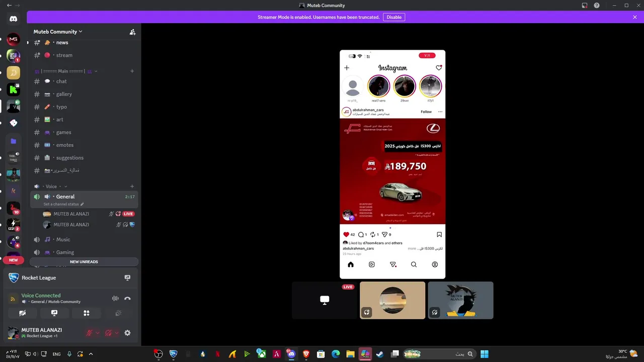
Task: Toggle microphone mute in user panel
Action: click(x=89, y=333)
